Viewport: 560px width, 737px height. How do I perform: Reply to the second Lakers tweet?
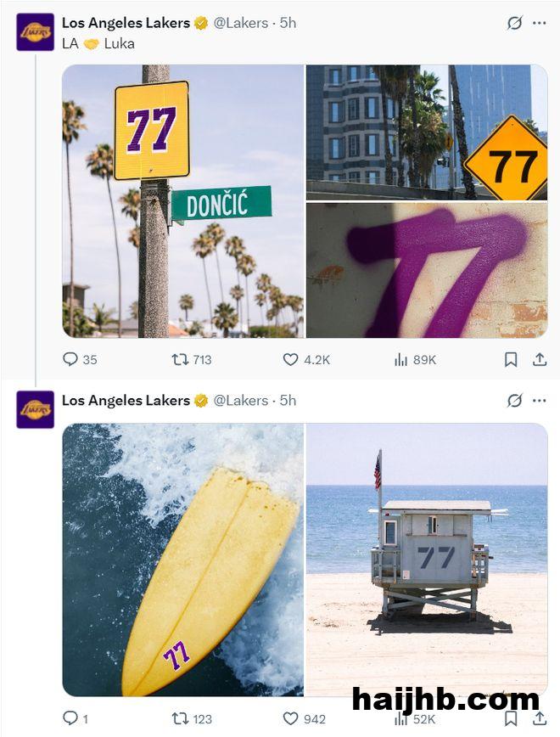tap(70, 718)
